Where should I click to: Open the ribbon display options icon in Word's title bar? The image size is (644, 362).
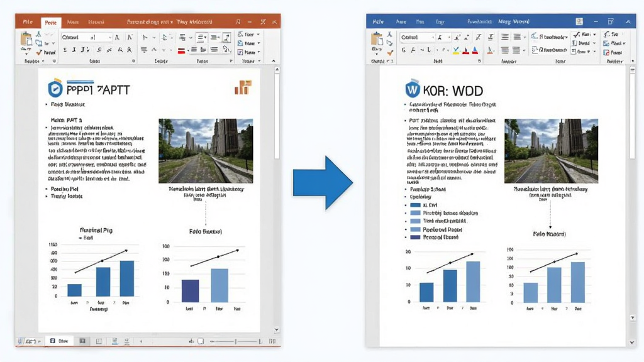click(x=579, y=22)
